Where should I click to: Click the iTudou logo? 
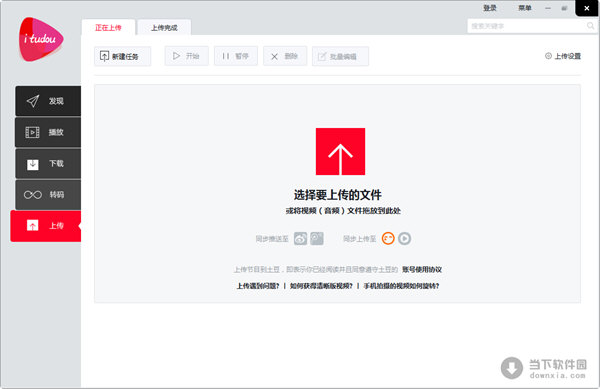pyautogui.click(x=41, y=39)
